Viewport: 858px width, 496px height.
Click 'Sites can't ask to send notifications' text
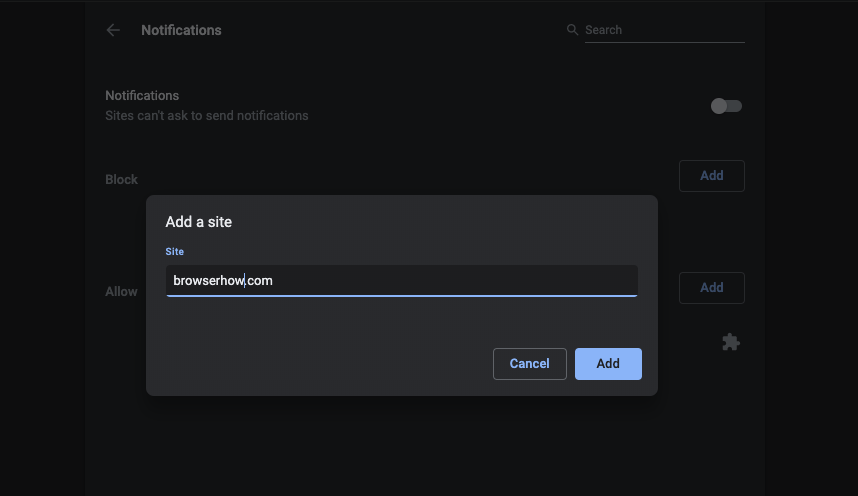[x=207, y=116]
